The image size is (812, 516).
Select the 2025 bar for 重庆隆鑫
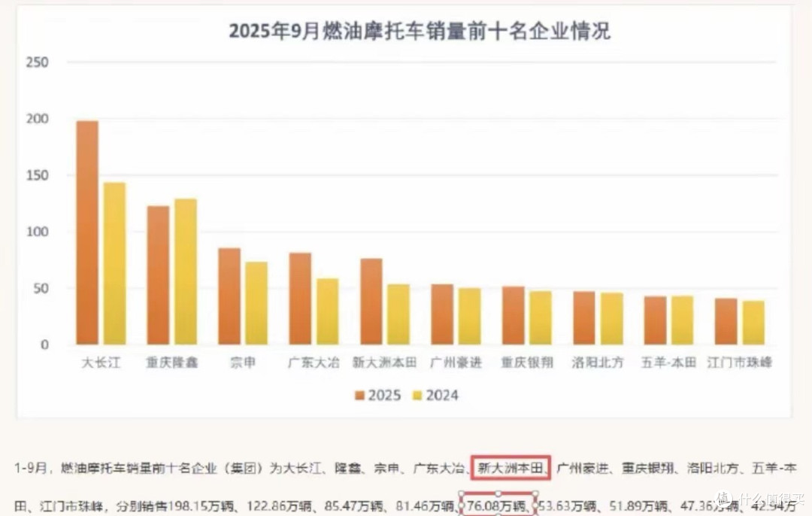pyautogui.click(x=158, y=275)
